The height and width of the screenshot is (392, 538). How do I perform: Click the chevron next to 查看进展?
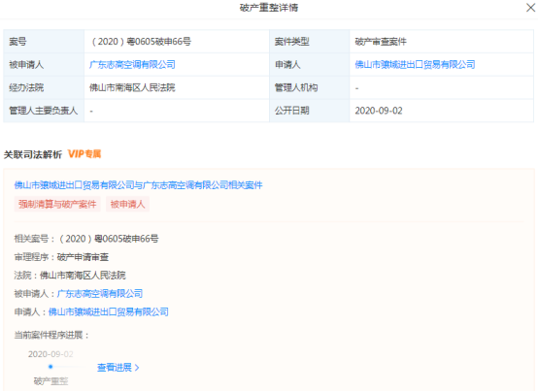click(137, 368)
